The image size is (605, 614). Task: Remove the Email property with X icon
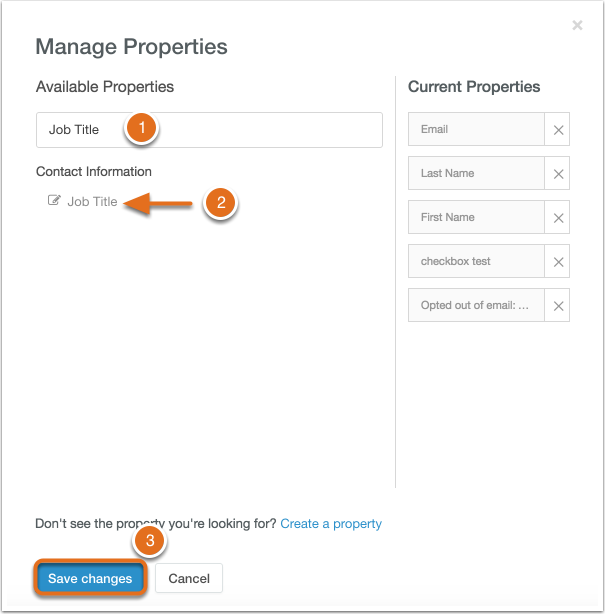(x=558, y=130)
